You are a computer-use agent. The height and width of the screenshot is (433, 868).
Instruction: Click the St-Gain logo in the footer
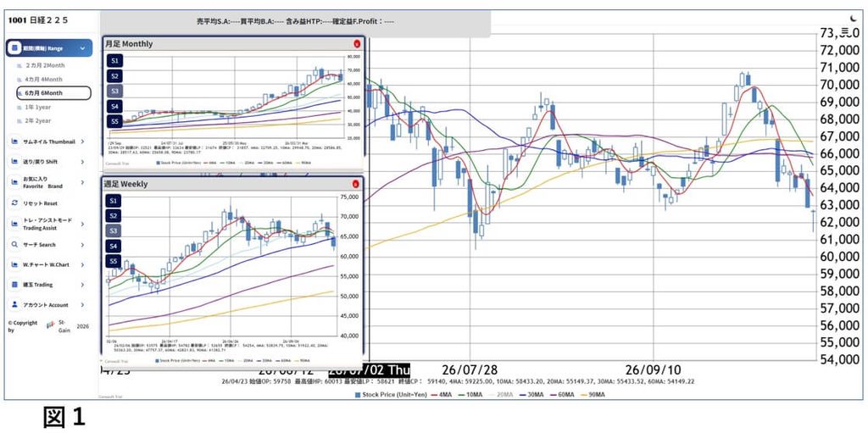tap(52, 325)
